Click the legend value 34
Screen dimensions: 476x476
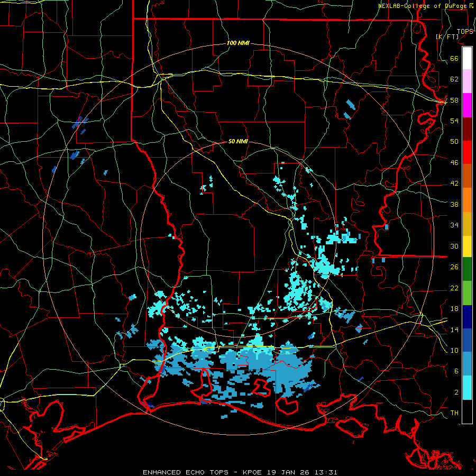click(454, 225)
